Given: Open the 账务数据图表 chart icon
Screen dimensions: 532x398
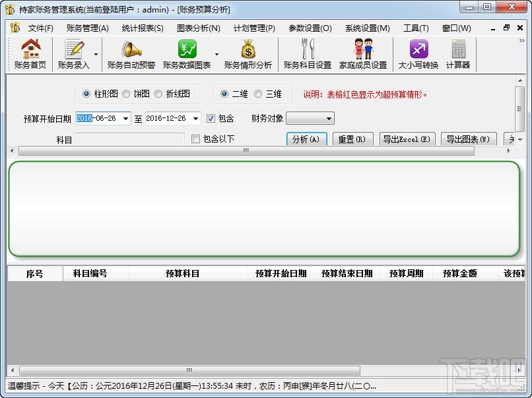Looking at the screenshot, I should [x=187, y=54].
